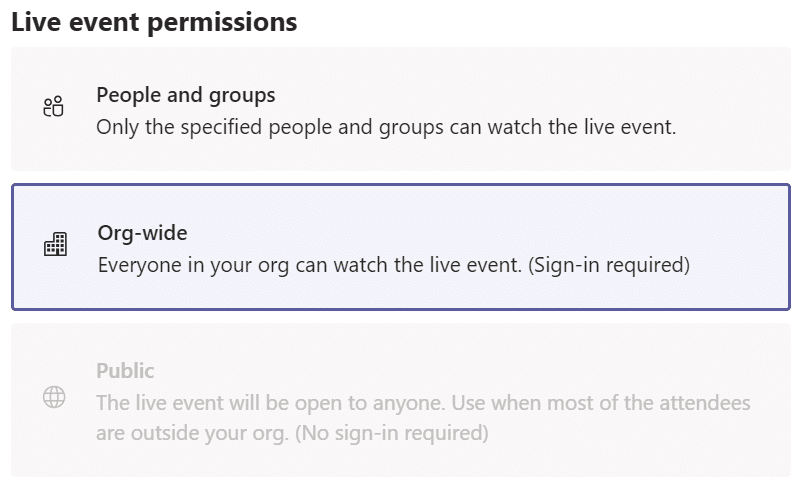Screen dimensions: 798x484
Task: Click 'Everyone in your org can watch' description
Action: point(393,265)
